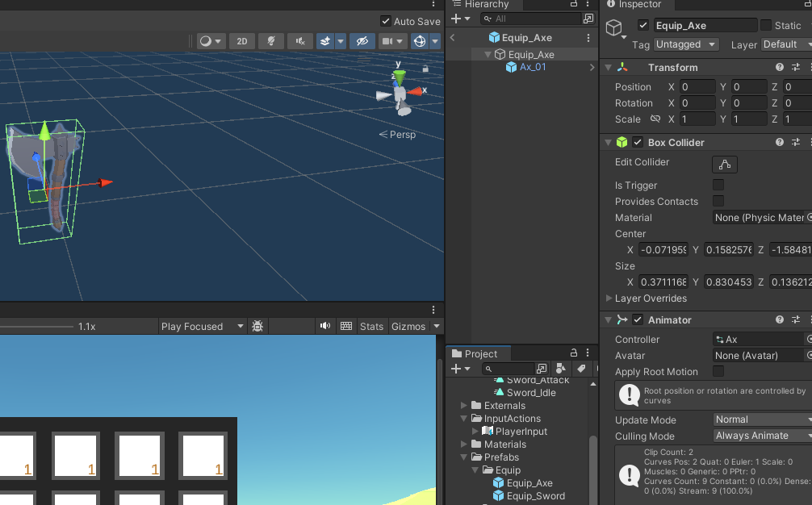Toggle Auto Save checkbox
This screenshot has height=505, width=812.
click(385, 21)
